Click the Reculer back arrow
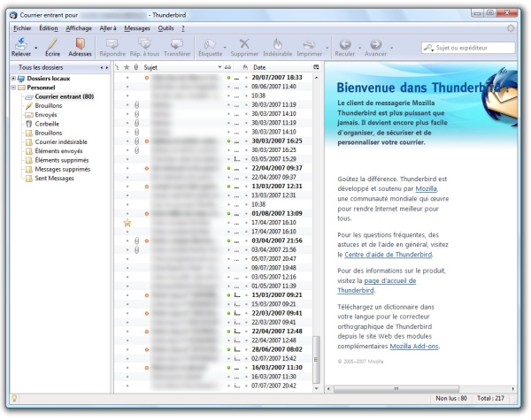 346,41
